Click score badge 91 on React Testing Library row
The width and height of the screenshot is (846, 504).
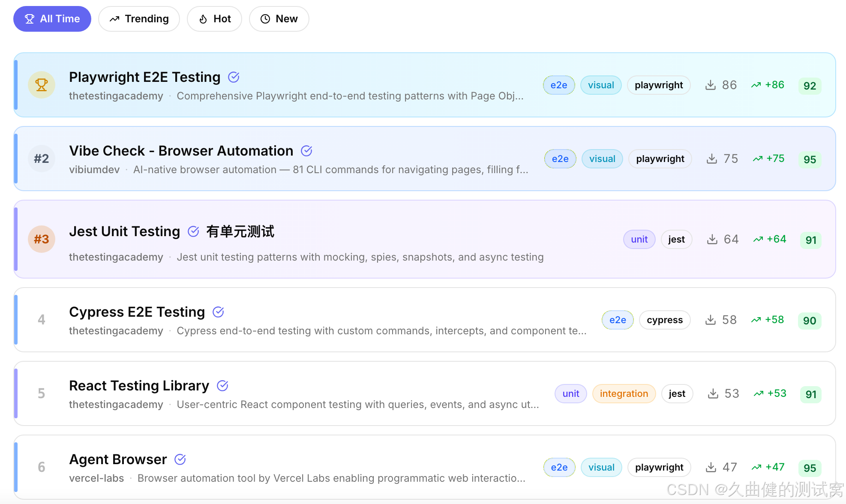tap(811, 394)
